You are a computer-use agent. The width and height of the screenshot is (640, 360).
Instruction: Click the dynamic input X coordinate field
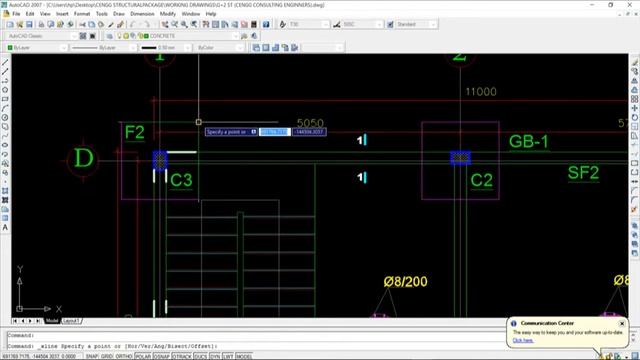275,132
